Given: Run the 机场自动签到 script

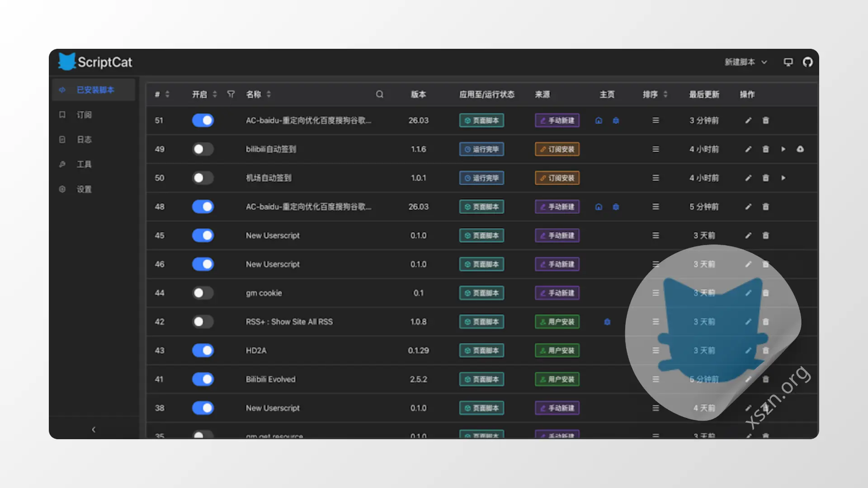Looking at the screenshot, I should coord(783,178).
